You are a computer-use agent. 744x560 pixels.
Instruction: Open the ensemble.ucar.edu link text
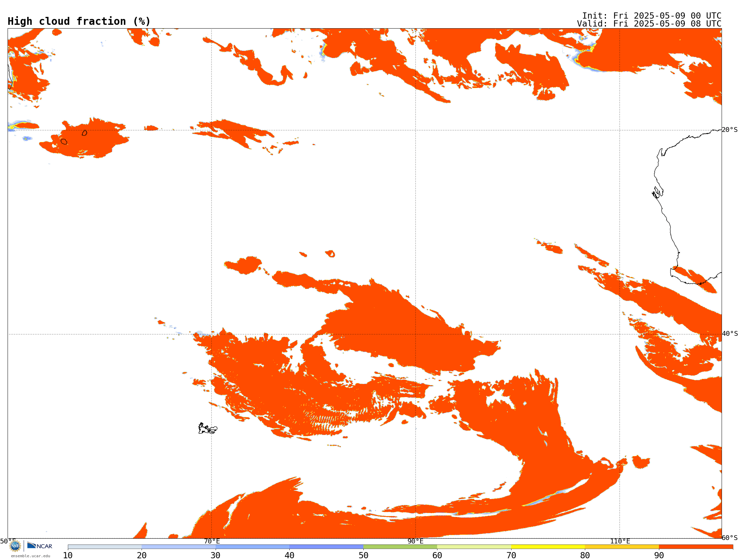coord(31,556)
